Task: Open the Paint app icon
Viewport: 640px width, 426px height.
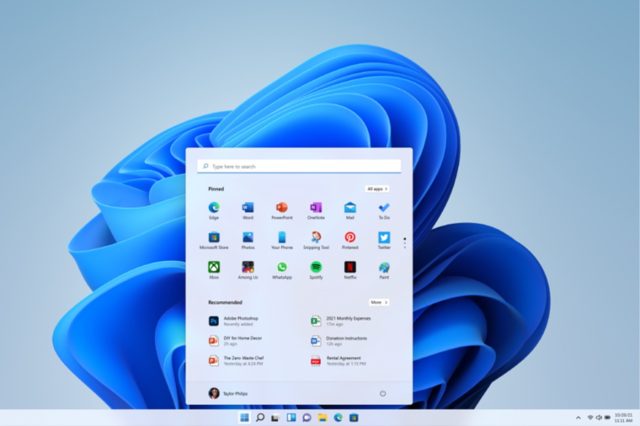Action: [384, 268]
